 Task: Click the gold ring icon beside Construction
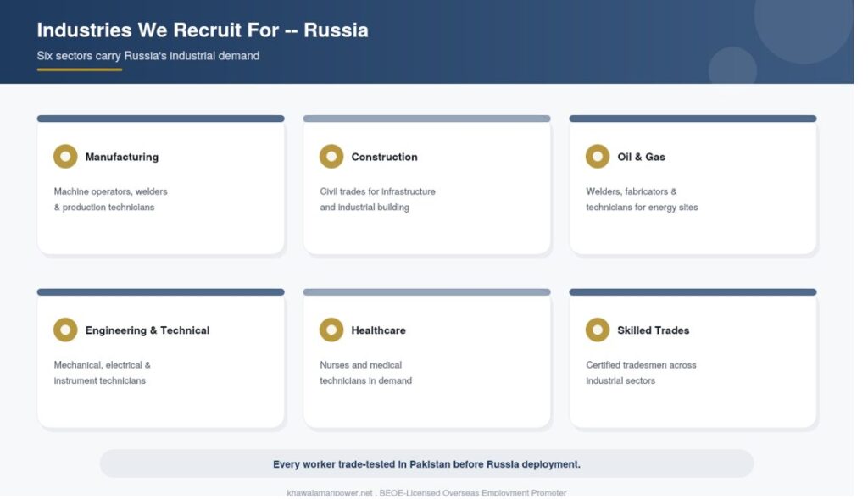331,157
